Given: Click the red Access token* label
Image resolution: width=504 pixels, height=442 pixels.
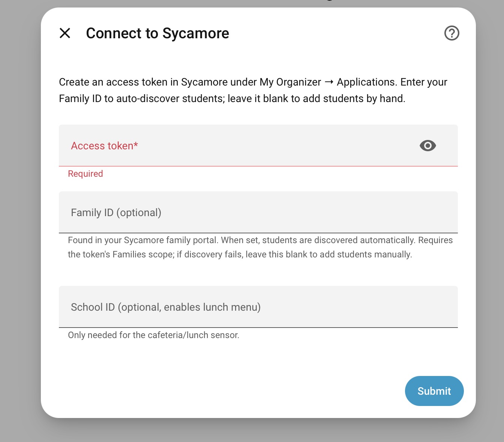Looking at the screenshot, I should point(105,146).
